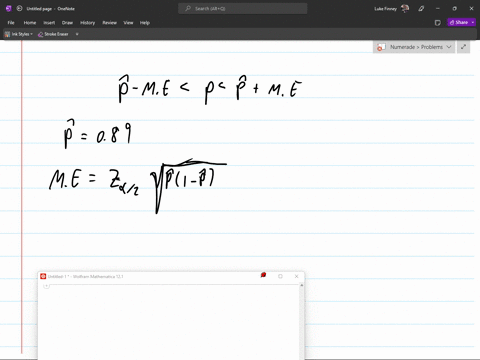Click the Luke Finney account avatar
This screenshot has height=360, width=480.
click(x=405, y=9)
